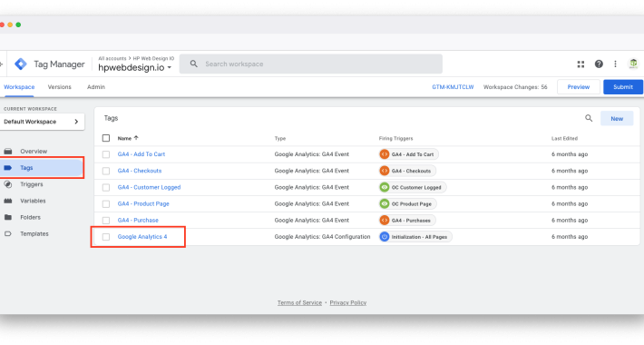644x345 pixels.
Task: Click the Variables sidebar icon
Action: [x=8, y=201]
